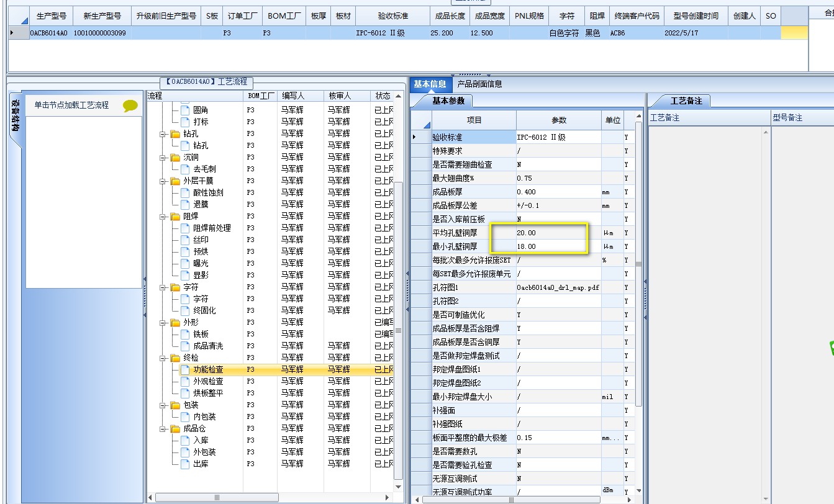834x504 pixels.
Task: Click the folder icon of 成品仓
Action: pos(175,429)
